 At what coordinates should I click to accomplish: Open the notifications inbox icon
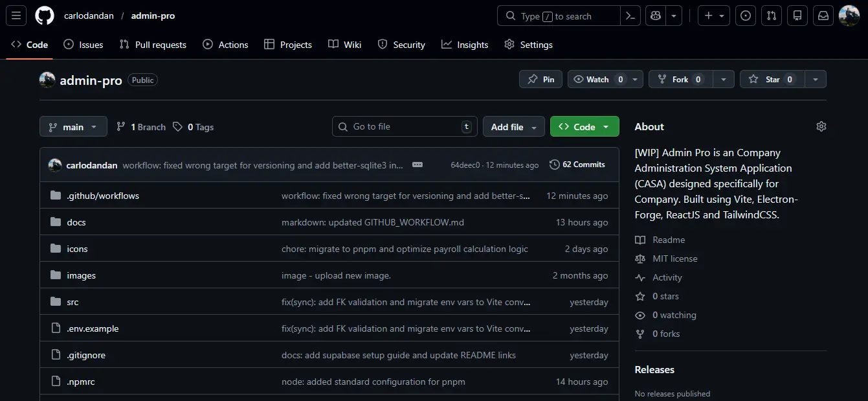(x=823, y=16)
